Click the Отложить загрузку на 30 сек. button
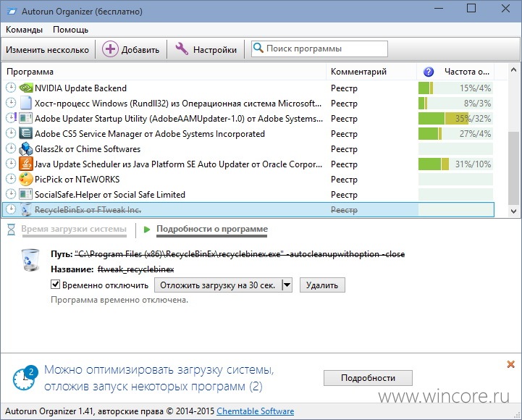Screen dimensions: 522x420 218,285
